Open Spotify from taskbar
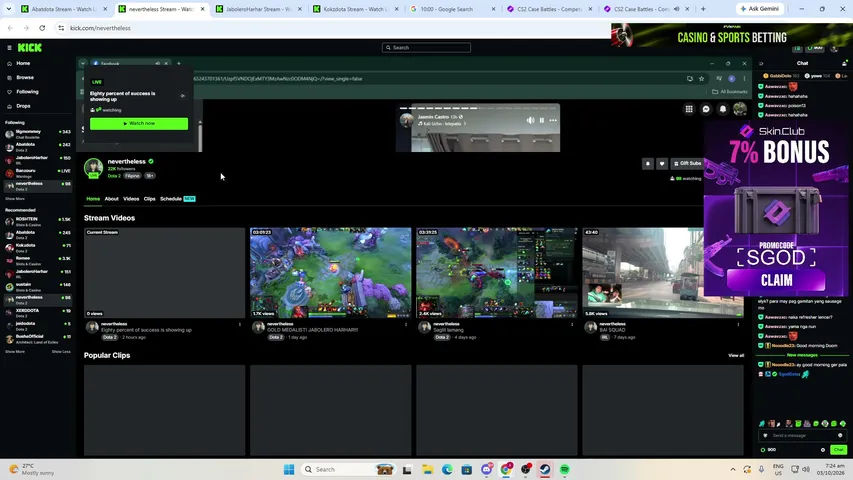853x480 pixels. (x=565, y=469)
